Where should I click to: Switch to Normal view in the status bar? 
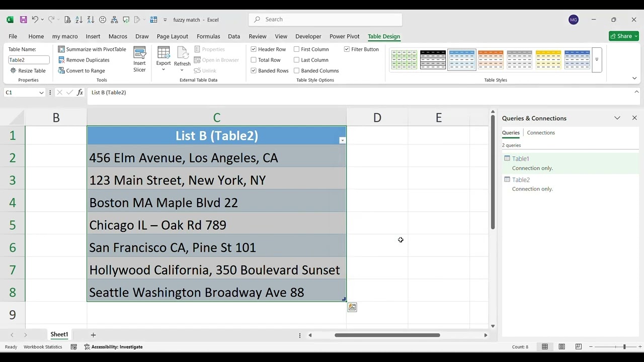pos(545,347)
